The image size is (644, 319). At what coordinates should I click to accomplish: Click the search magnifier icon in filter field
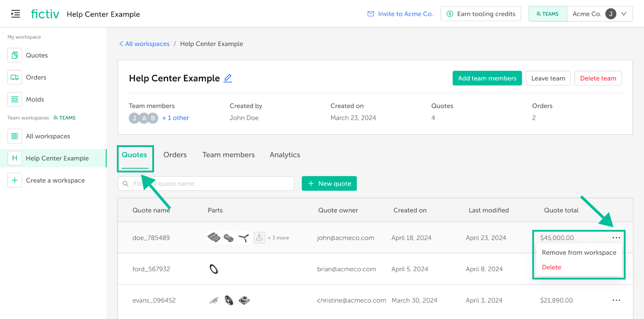[126, 184]
